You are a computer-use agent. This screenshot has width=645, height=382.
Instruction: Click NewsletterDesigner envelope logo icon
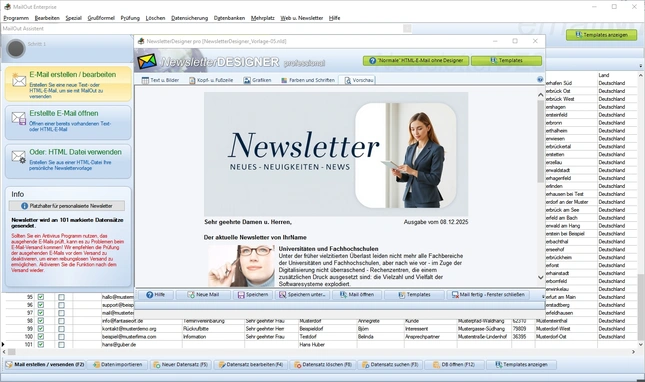(147, 61)
